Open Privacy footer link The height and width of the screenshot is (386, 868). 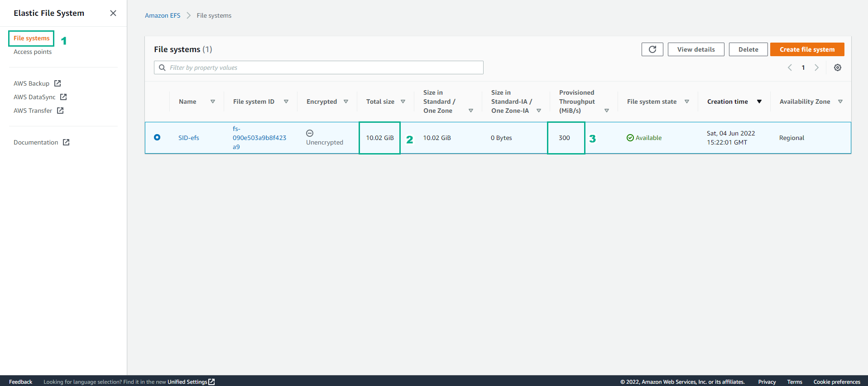(767, 382)
